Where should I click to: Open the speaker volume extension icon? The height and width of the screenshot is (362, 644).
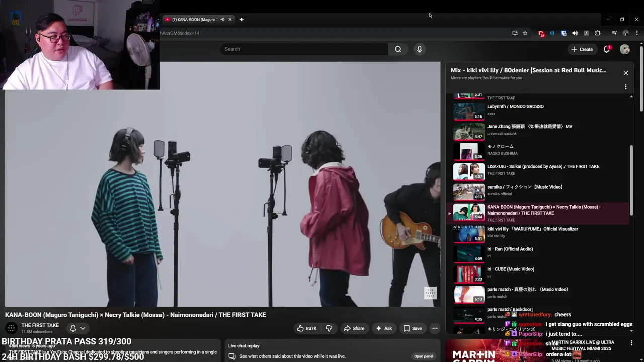click(x=575, y=33)
